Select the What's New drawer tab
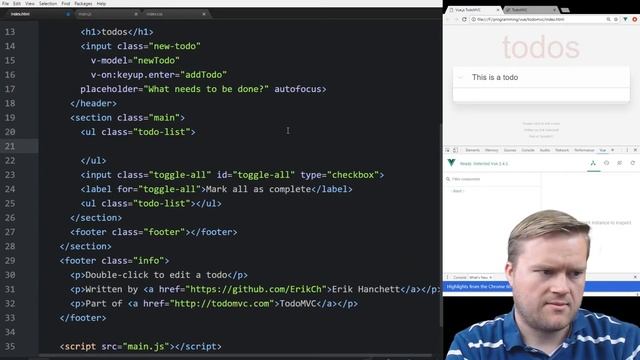 point(478,278)
